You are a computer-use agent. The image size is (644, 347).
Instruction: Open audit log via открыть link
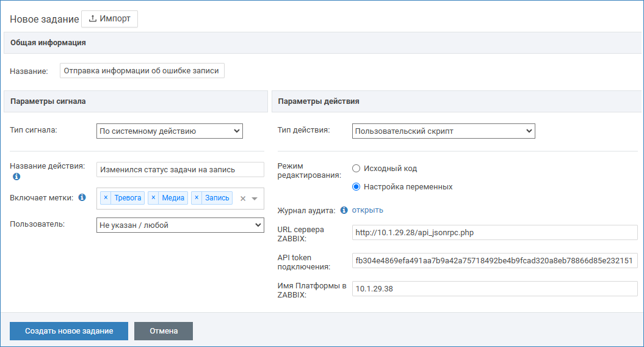[367, 210]
